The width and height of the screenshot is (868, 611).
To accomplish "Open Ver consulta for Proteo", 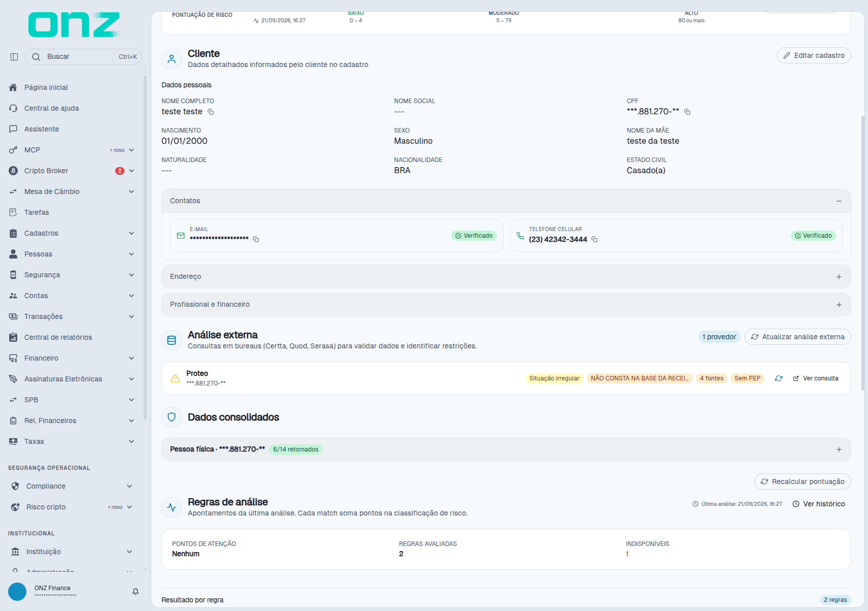I will pos(816,378).
